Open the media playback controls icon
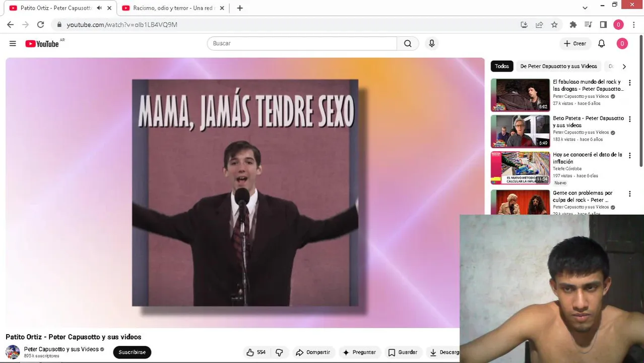644x363 pixels. click(x=588, y=25)
